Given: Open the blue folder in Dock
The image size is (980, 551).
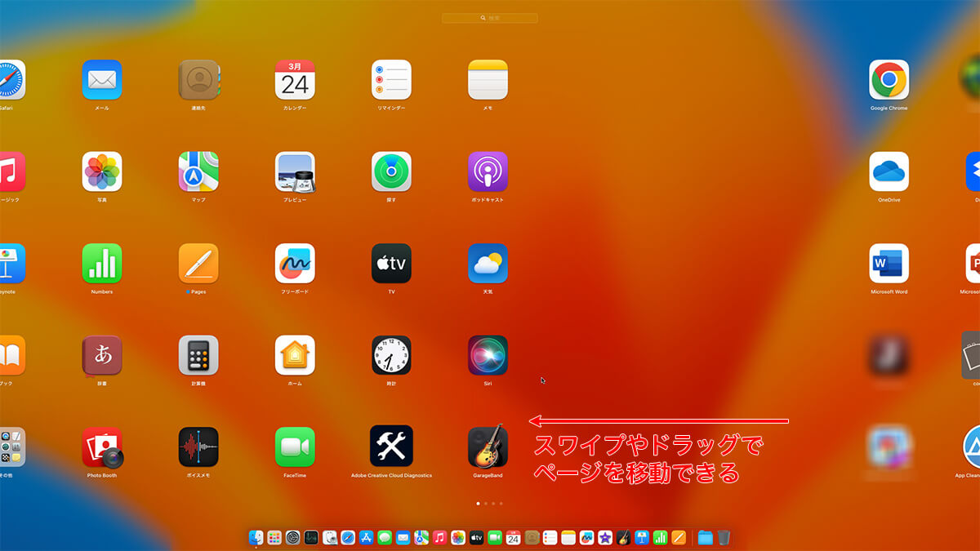Looking at the screenshot, I should point(705,537).
